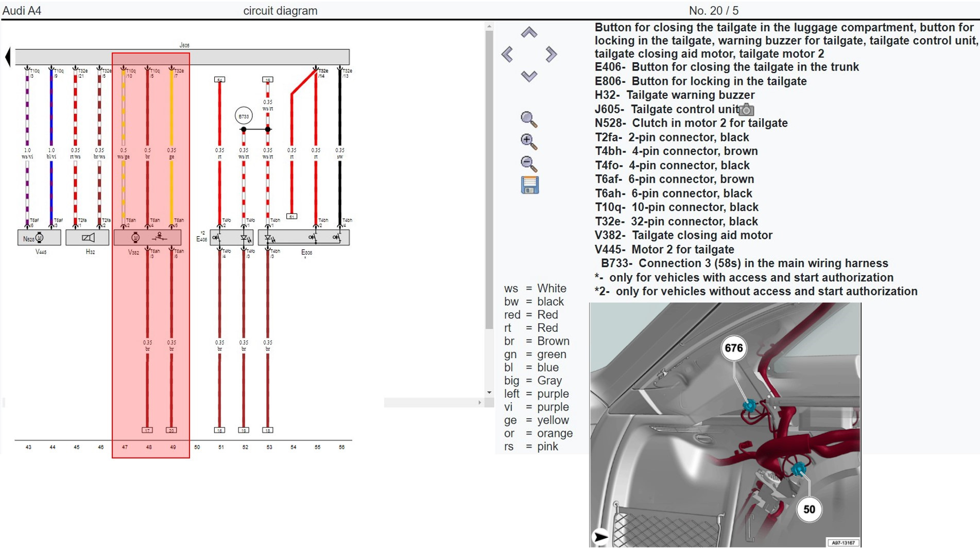The image size is (980, 549).
Task: Zoom out with the minus magnifier
Action: (x=529, y=164)
